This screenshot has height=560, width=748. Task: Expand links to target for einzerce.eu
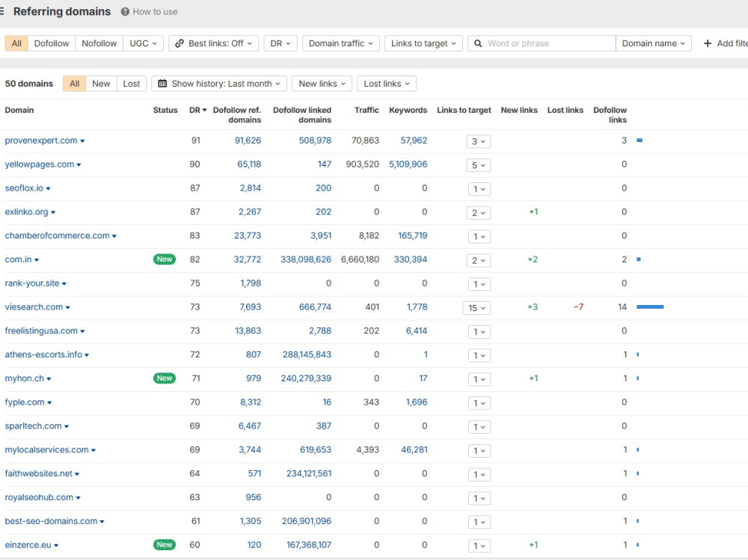pos(479,546)
